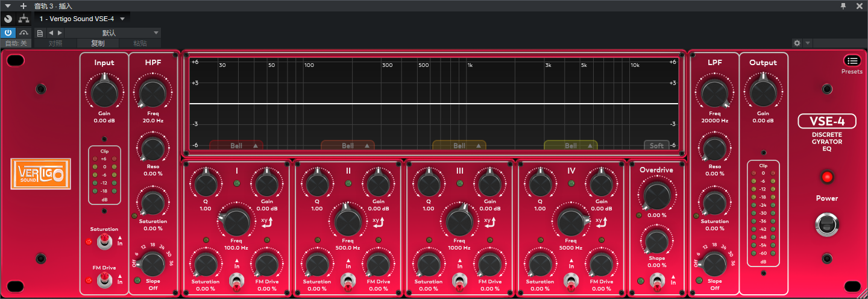Open the fourth Bell filter type selector

coord(571,145)
